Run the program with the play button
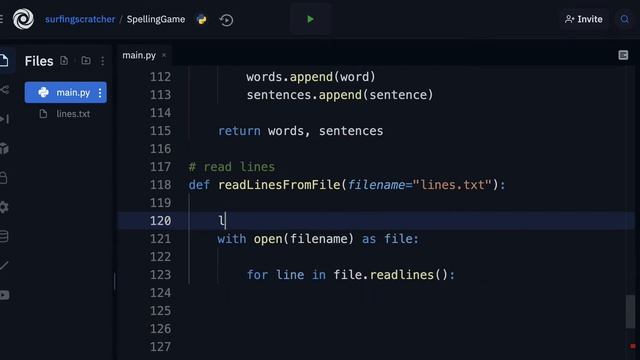This screenshot has width=640, height=360. [x=310, y=19]
